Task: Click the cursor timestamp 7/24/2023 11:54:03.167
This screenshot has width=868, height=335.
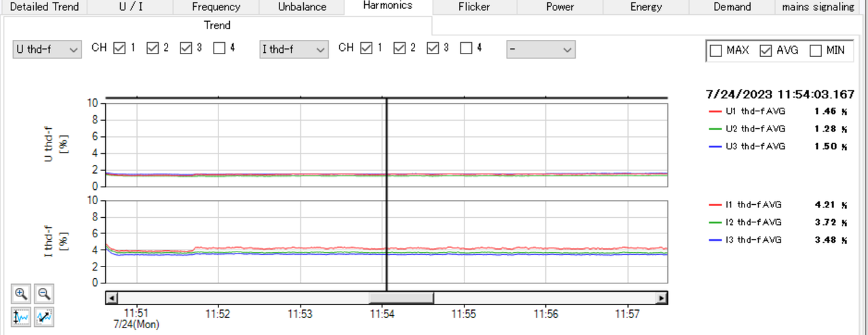Action: coord(780,94)
